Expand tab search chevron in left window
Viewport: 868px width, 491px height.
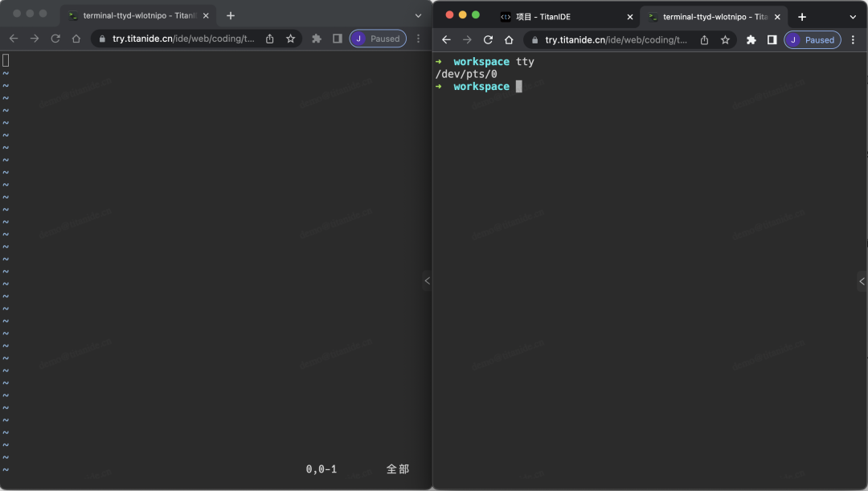click(419, 15)
